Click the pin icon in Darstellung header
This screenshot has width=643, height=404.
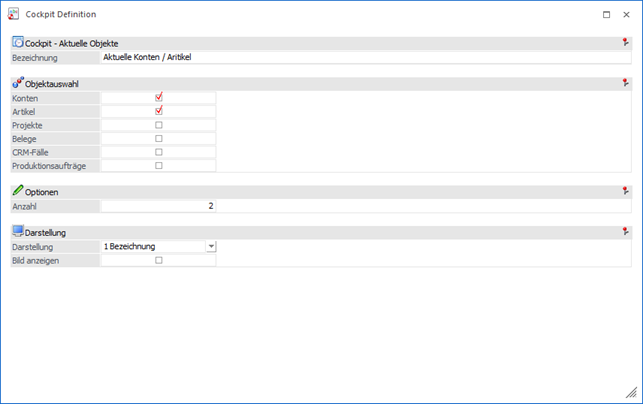tap(625, 231)
